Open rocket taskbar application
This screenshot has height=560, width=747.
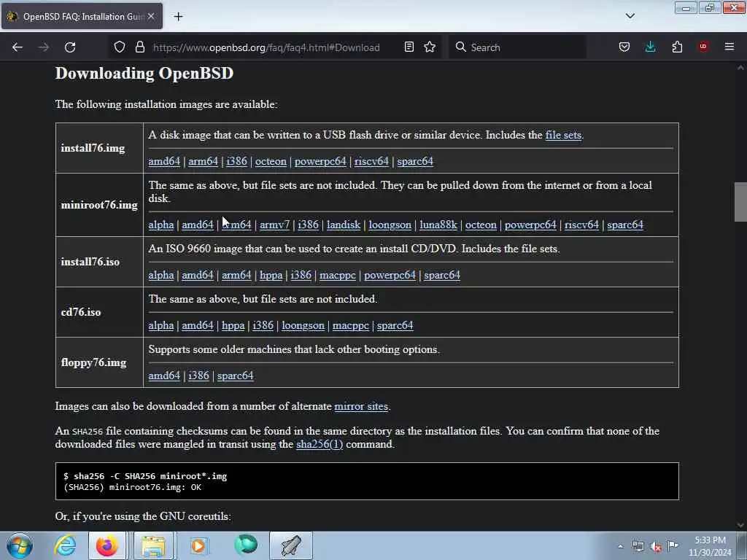(290, 545)
